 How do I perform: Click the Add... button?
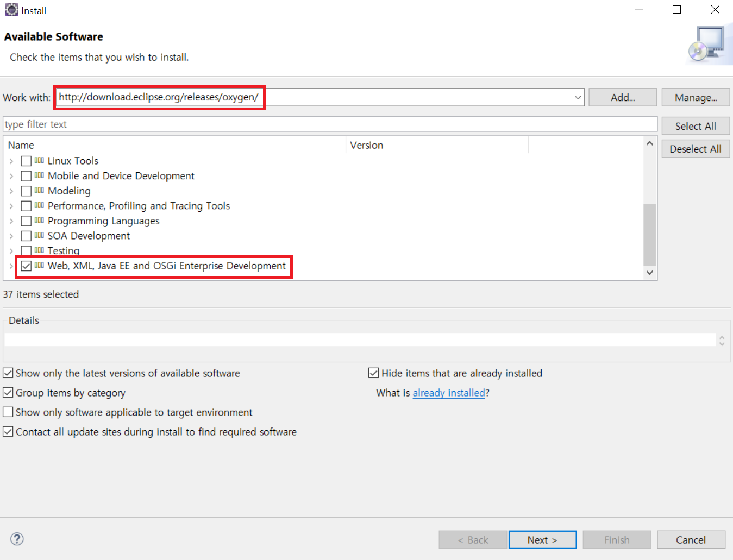click(623, 98)
